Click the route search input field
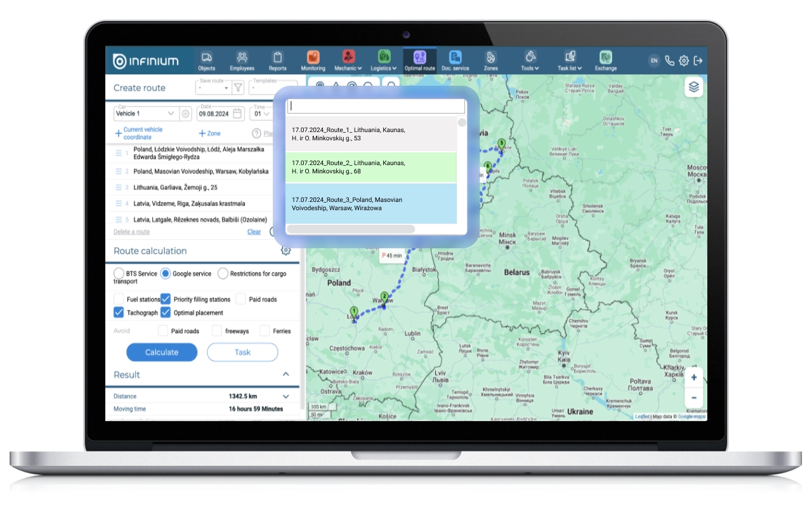The image size is (812, 508). (x=376, y=107)
